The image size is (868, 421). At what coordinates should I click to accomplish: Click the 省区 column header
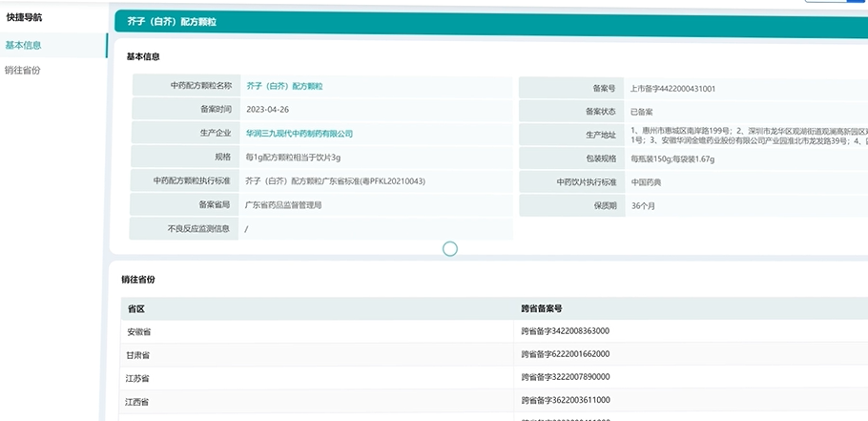tap(135, 309)
